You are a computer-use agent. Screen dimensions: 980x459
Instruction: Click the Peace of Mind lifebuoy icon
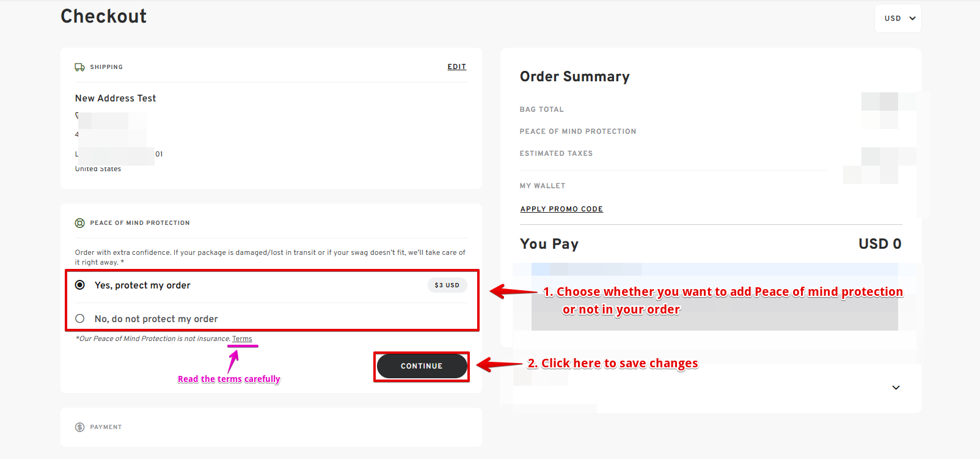click(79, 223)
